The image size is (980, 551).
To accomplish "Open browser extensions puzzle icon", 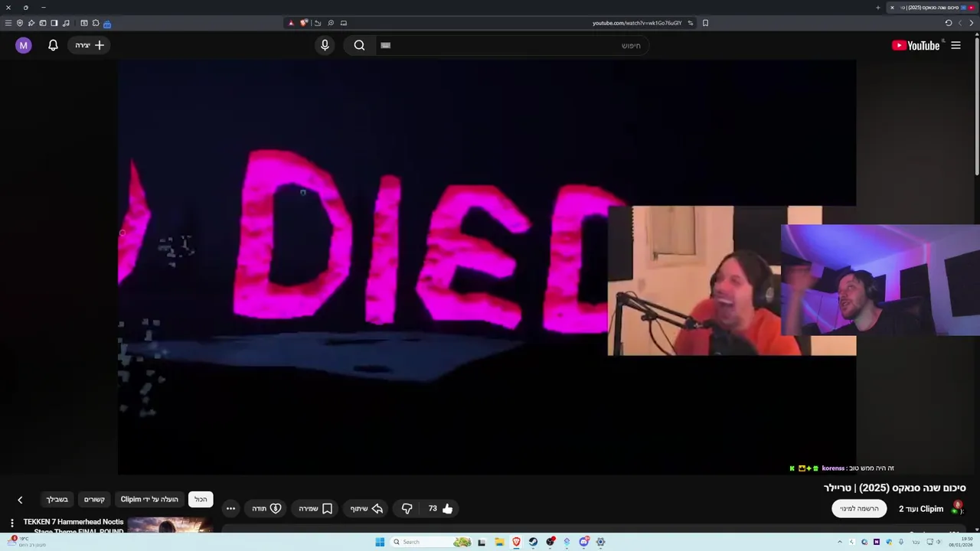I will click(x=96, y=23).
